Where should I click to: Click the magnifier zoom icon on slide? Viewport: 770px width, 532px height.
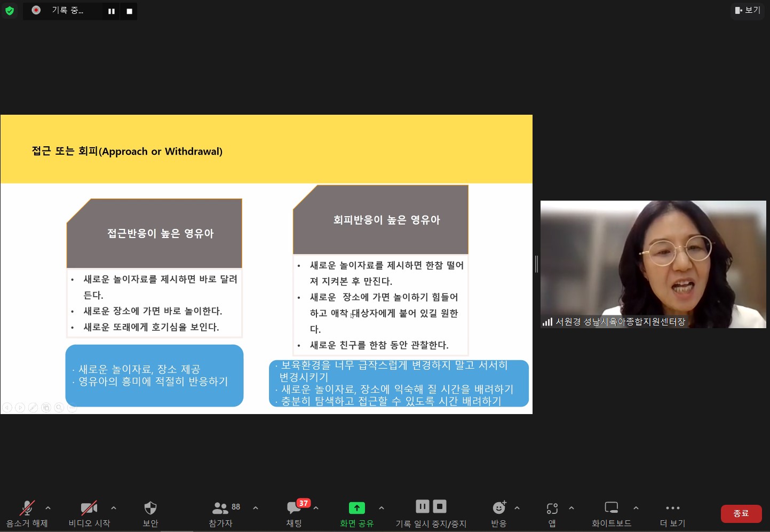[59, 408]
